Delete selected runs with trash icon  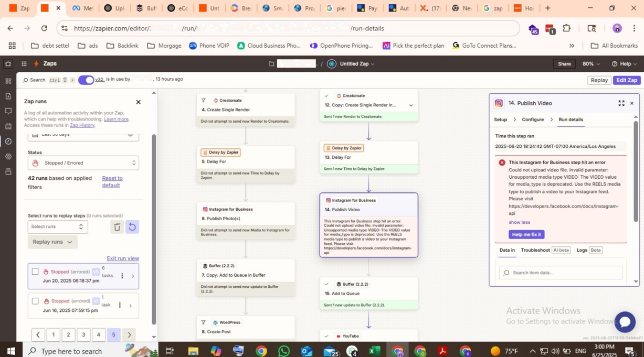coord(117,227)
